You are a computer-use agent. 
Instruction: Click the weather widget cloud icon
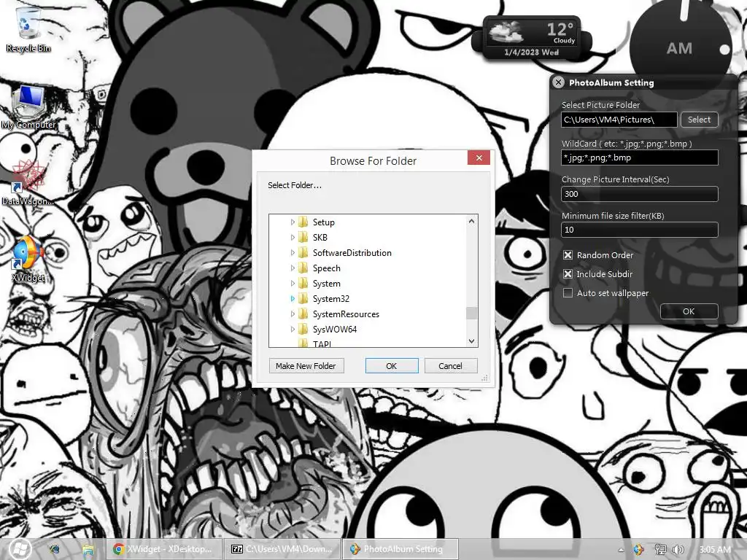click(506, 32)
